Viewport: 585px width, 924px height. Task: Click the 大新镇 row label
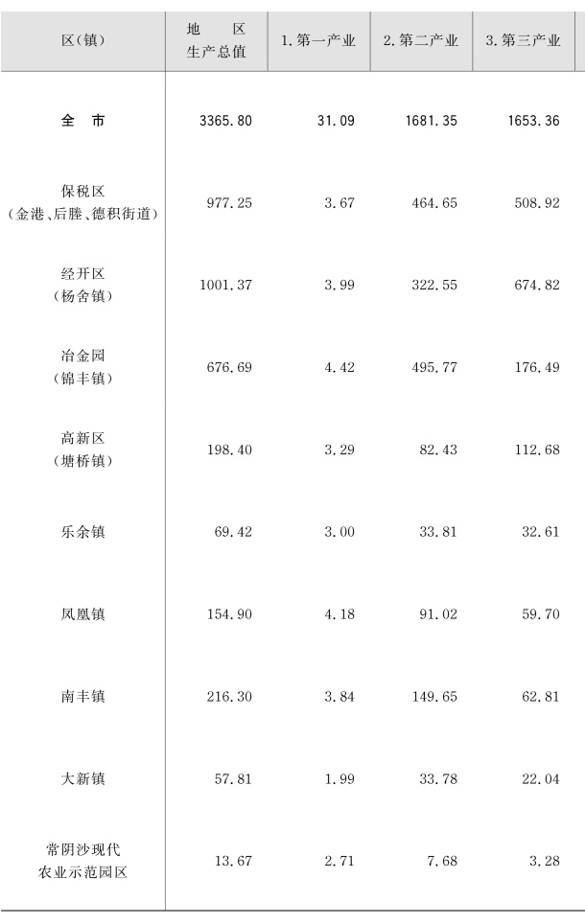click(82, 778)
